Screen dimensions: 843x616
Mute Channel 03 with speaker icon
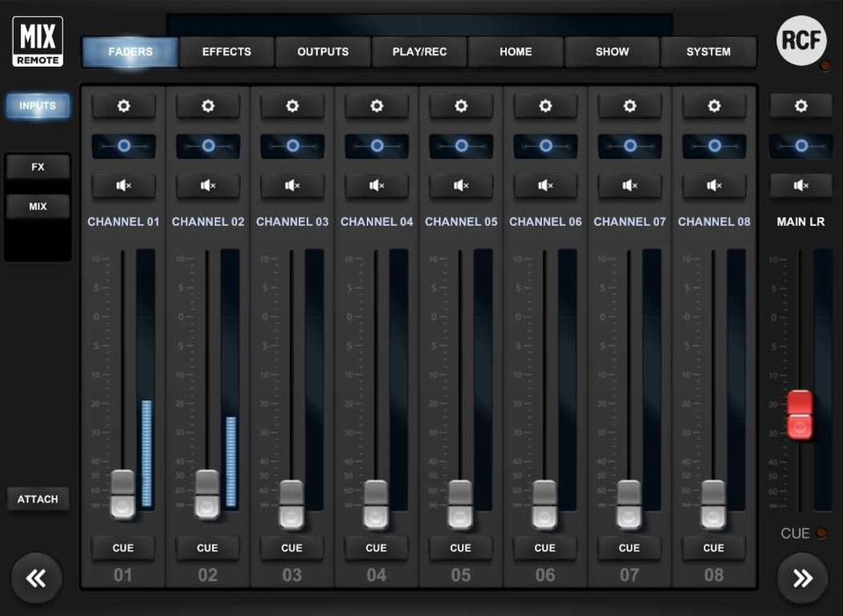[292, 186]
